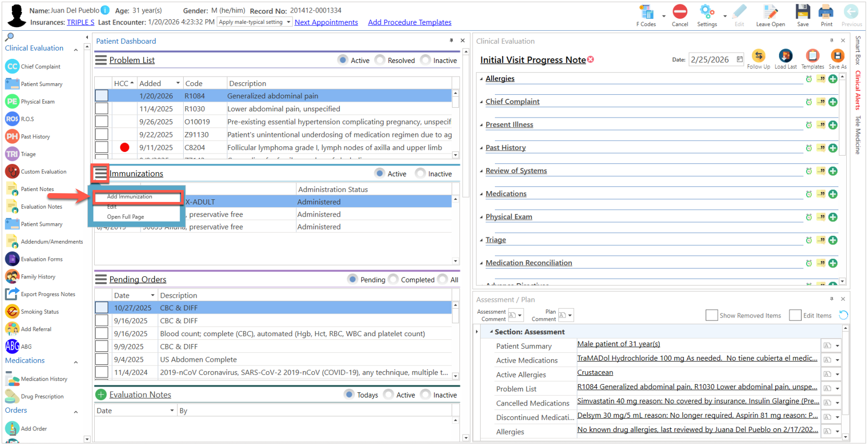The height and width of the screenshot is (445, 868).
Task: Open the Templates icon in Clinical Evaluation
Action: coord(812,56)
